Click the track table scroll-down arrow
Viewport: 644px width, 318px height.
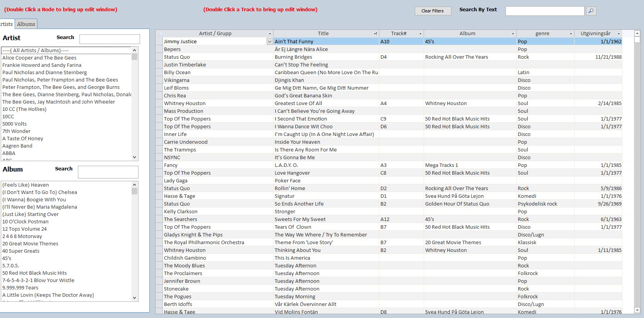pyautogui.click(x=637, y=310)
